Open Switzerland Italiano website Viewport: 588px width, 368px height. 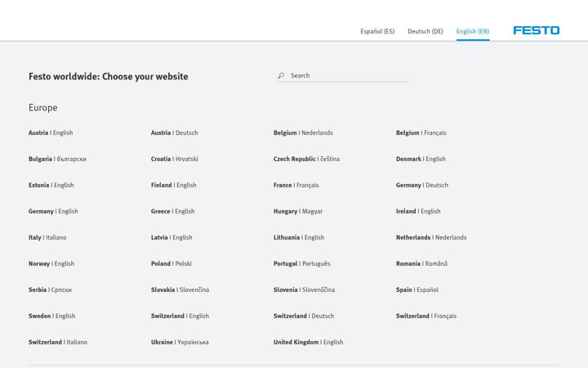tap(58, 342)
